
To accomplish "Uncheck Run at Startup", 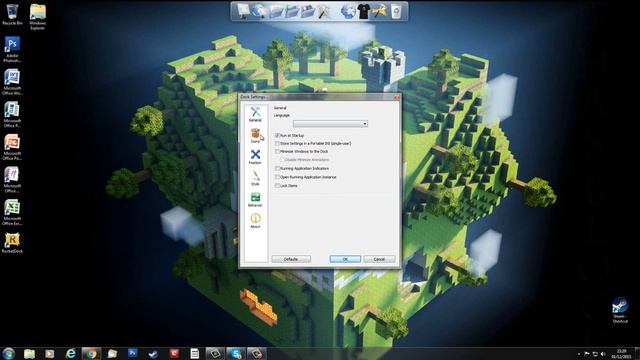I will pos(278,135).
